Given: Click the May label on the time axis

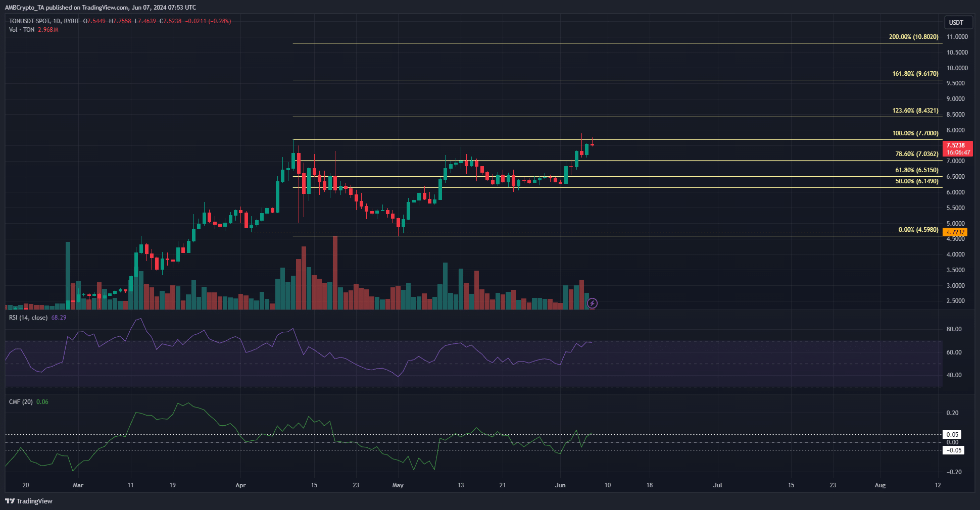Looking at the screenshot, I should 398,485.
